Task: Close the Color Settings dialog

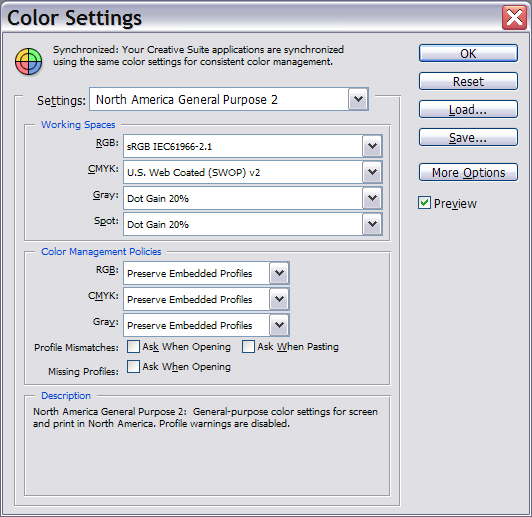Action: pos(514,18)
